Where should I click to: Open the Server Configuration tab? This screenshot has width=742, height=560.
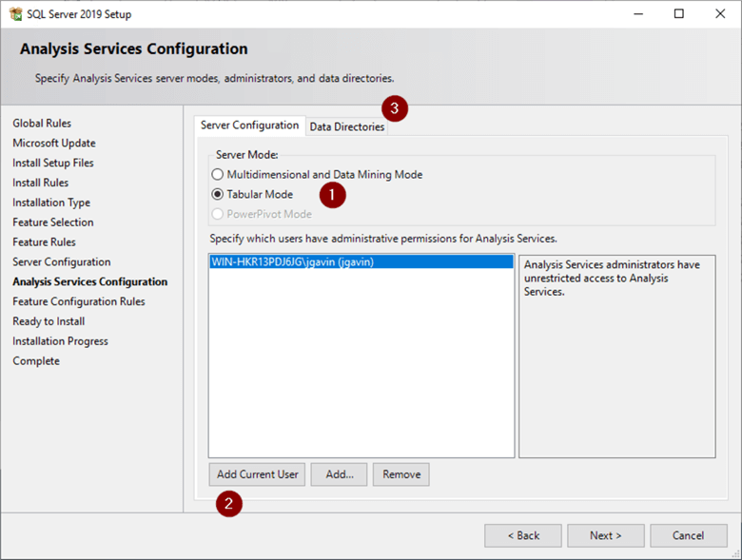click(x=249, y=126)
